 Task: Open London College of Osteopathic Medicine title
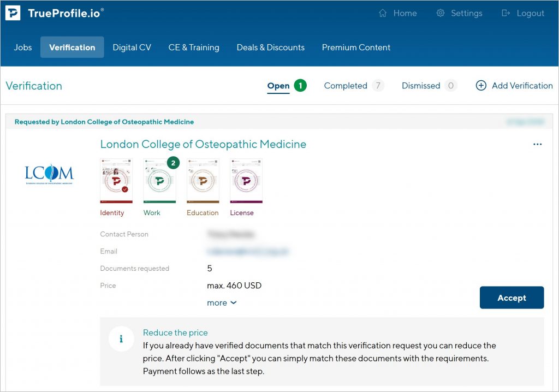coord(203,144)
